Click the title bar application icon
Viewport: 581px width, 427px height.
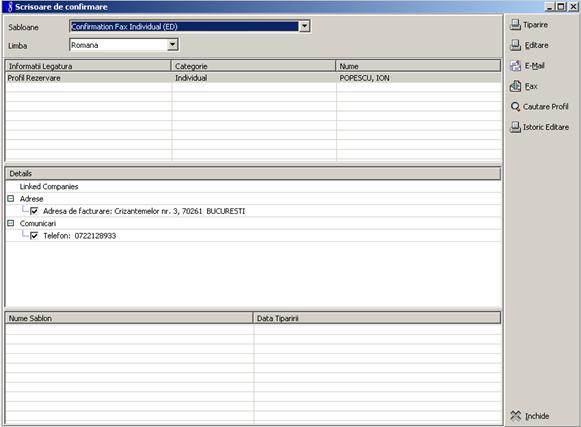coord(10,7)
